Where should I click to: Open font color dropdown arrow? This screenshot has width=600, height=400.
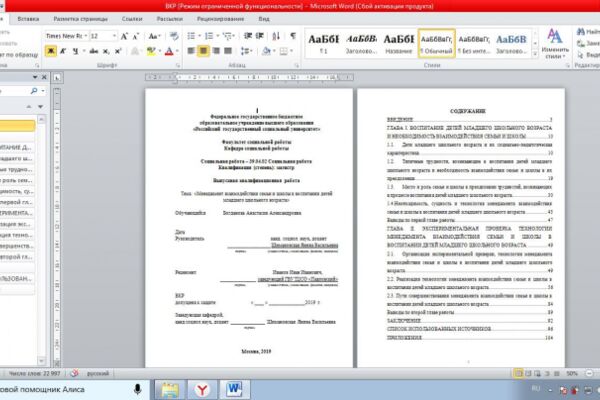pos(177,51)
